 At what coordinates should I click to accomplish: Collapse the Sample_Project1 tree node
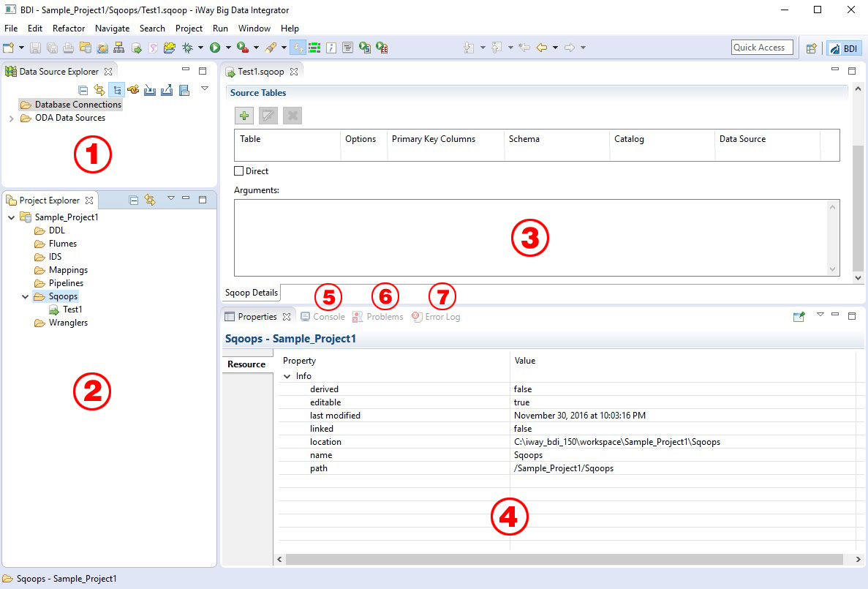pos(11,217)
